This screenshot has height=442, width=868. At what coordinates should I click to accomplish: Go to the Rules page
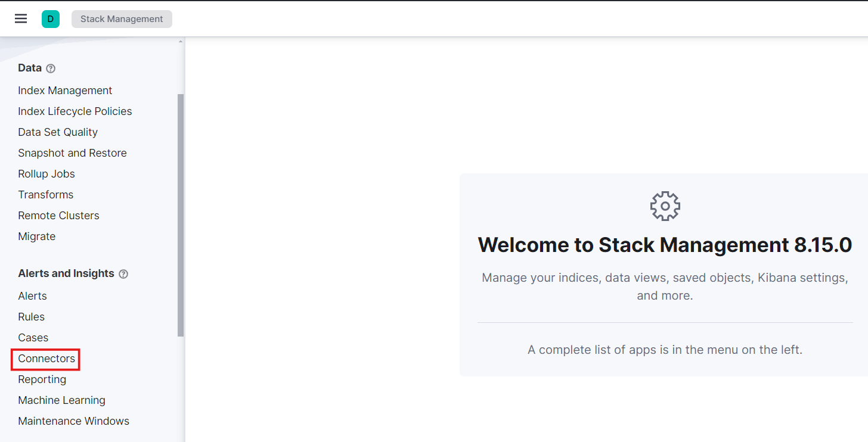32,317
